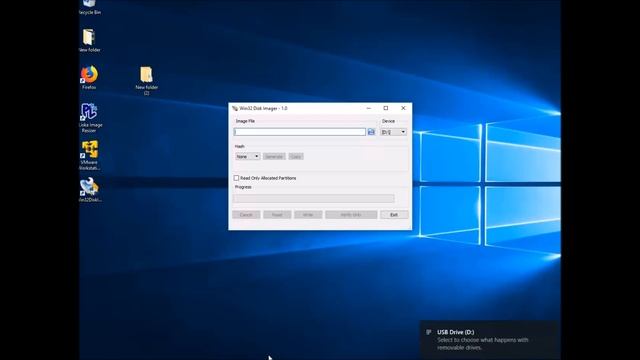Minimize the Win32 Disk Imager window
This screenshot has width=640, height=360.
[x=369, y=108]
